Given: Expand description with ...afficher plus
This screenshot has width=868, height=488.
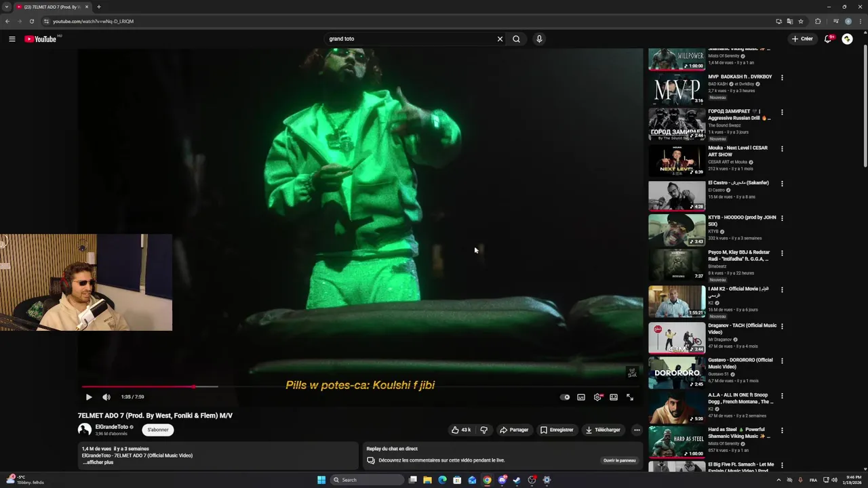Looking at the screenshot, I should point(98,462).
